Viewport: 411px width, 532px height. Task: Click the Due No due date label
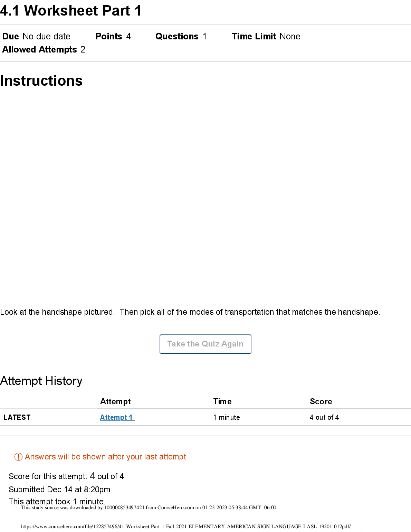coord(36,37)
